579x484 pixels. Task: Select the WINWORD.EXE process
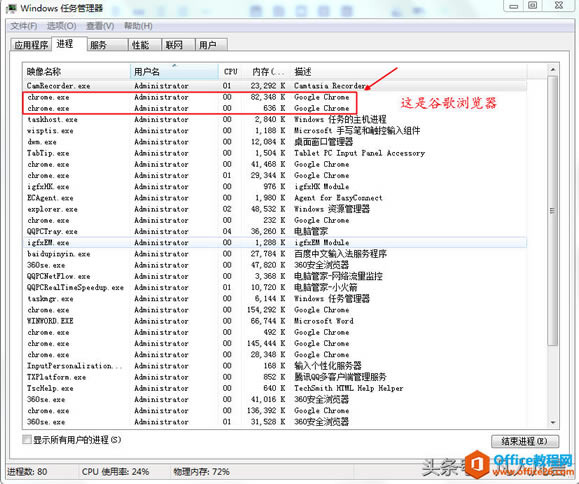tap(275, 321)
